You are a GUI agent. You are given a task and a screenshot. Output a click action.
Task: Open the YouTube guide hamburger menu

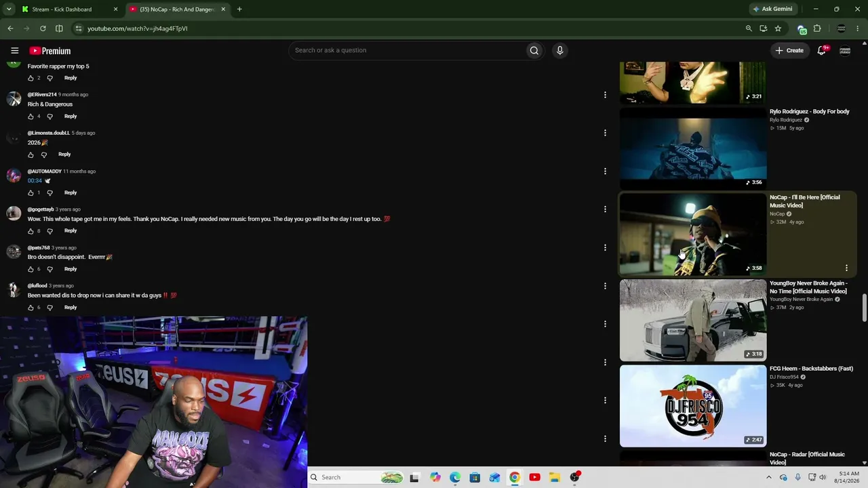[14, 51]
